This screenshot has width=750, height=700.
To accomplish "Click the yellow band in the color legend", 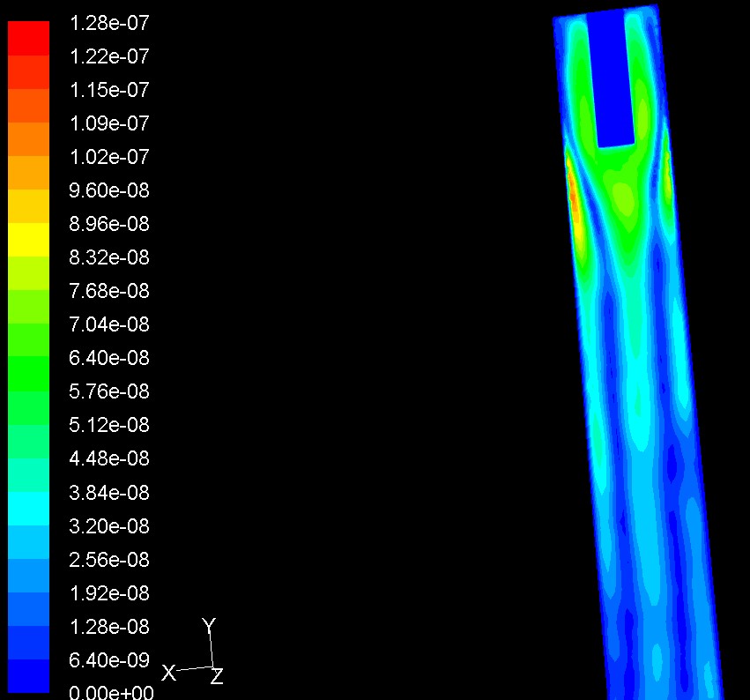I will pyautogui.click(x=28, y=239).
